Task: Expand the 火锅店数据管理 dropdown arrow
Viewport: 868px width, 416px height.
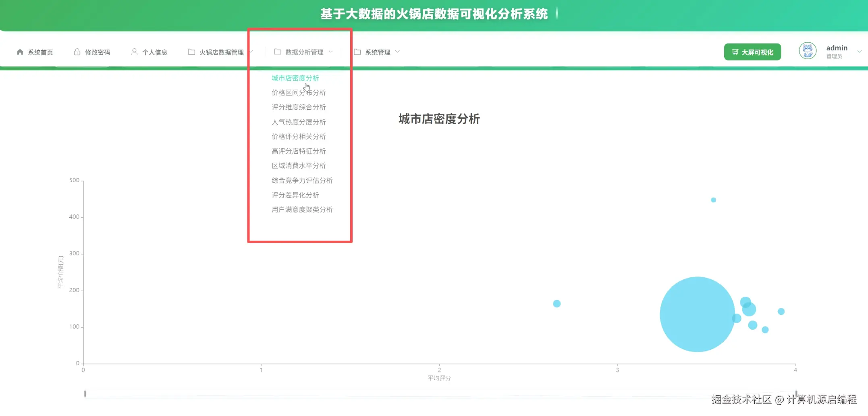Action: [x=252, y=52]
